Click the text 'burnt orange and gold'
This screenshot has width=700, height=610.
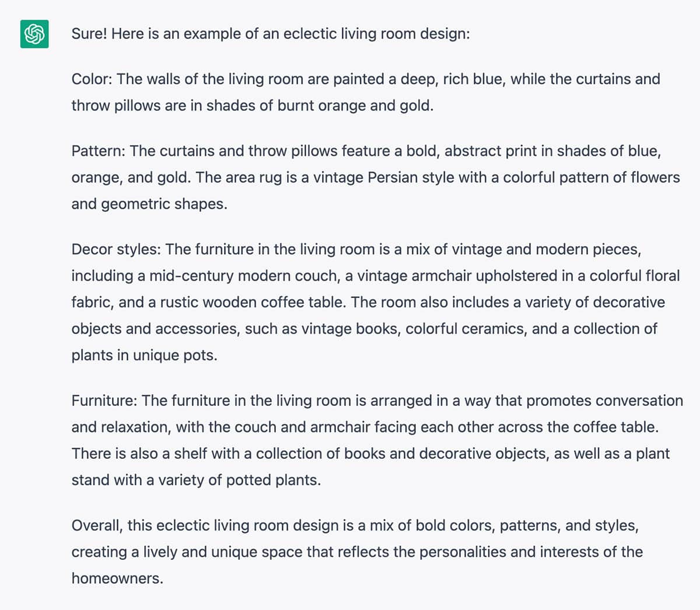355,106
